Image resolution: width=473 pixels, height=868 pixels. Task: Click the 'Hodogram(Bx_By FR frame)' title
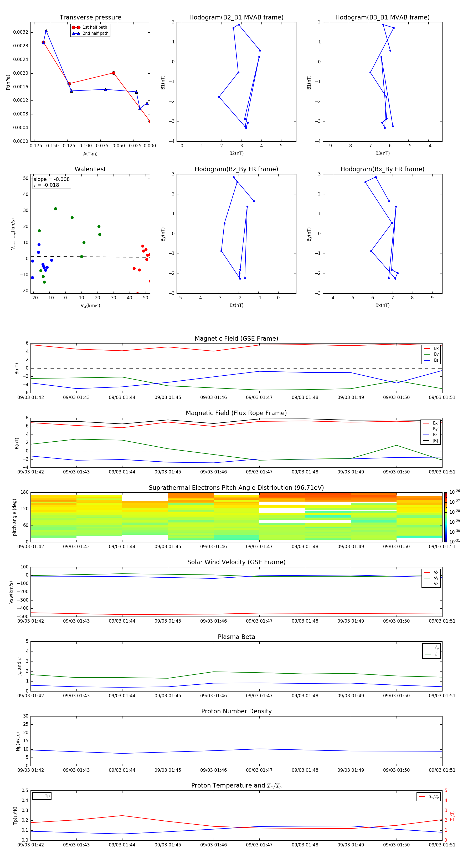click(382, 169)
